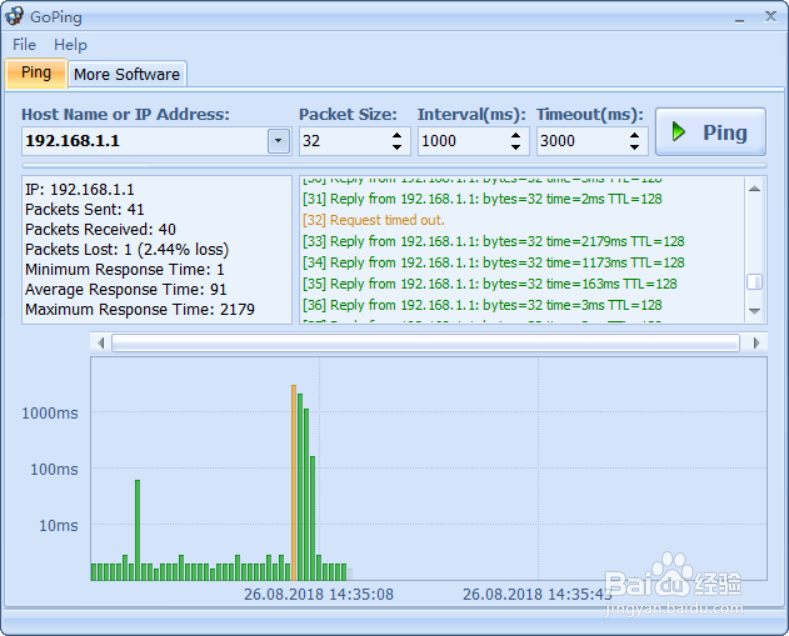
Task: Increase the Packet Size value
Action: [x=397, y=135]
